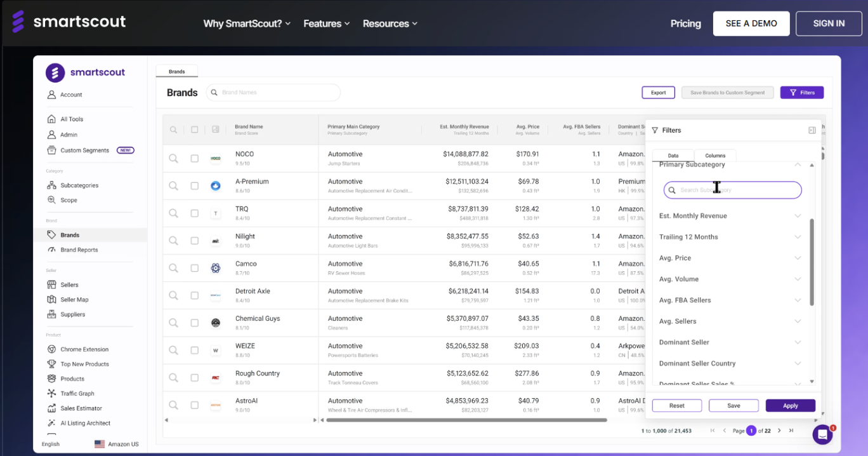This screenshot has height=456, width=868.
Task: Click the magnifier icon in NOCO row
Action: [x=173, y=158]
